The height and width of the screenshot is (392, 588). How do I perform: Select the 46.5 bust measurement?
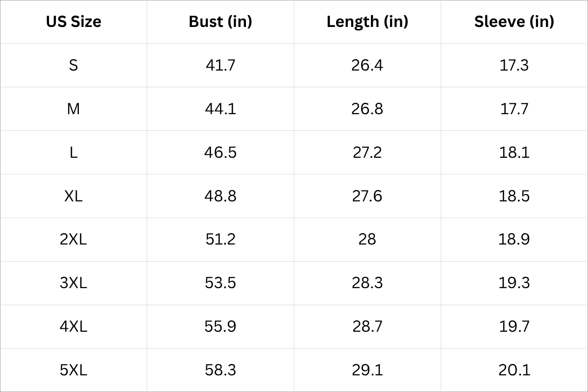[220, 152]
